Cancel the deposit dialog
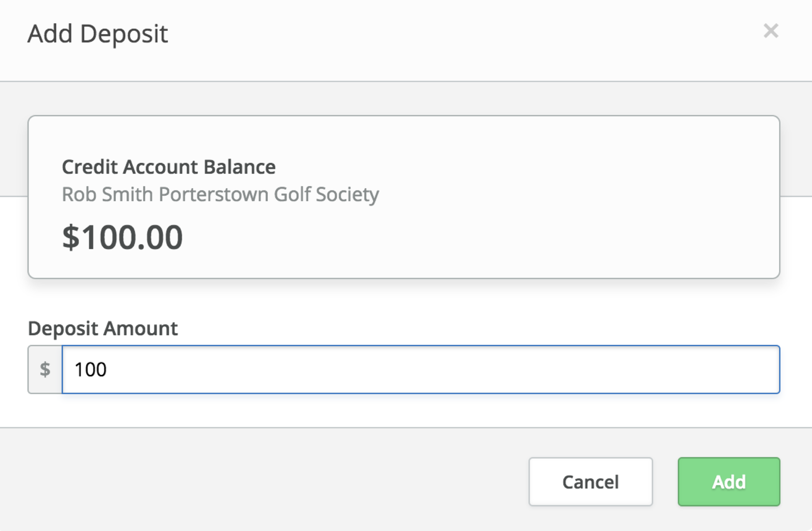The width and height of the screenshot is (812, 531). point(590,482)
